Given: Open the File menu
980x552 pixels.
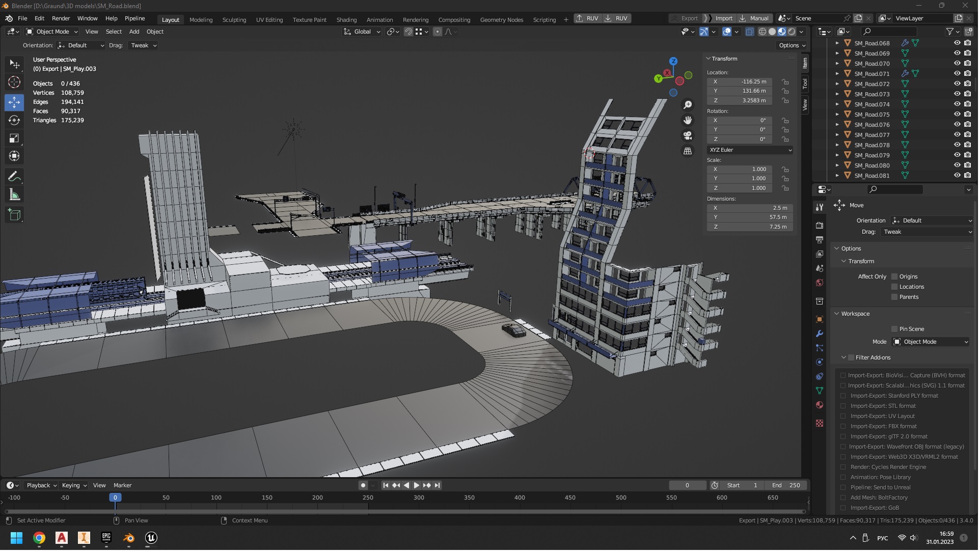Looking at the screenshot, I should point(22,18).
